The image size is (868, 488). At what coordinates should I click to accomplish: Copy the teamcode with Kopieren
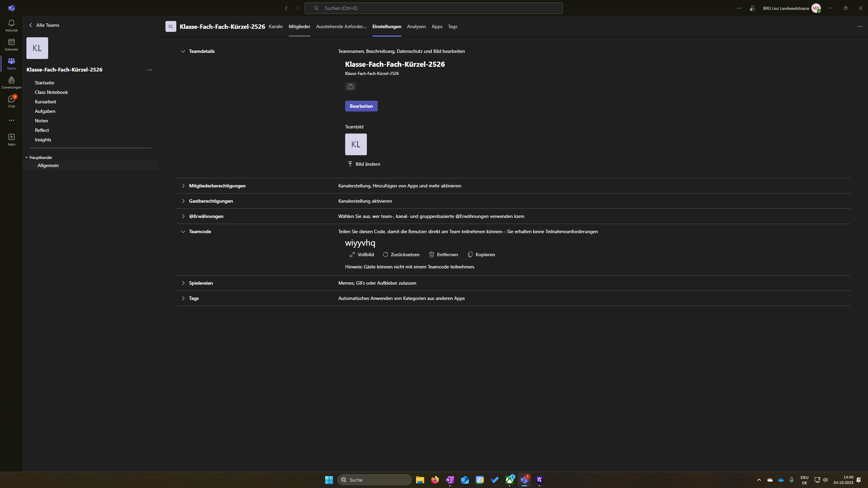tap(481, 255)
